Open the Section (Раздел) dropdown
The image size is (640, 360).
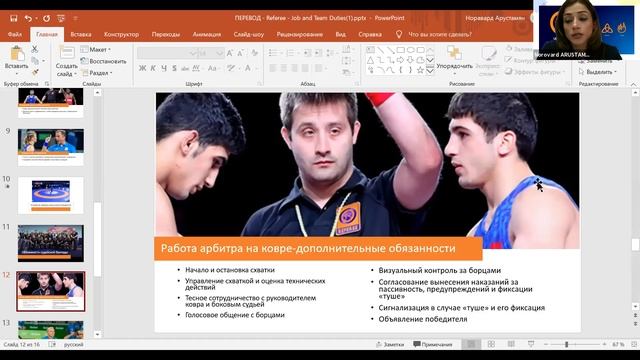pyautogui.click(x=96, y=73)
